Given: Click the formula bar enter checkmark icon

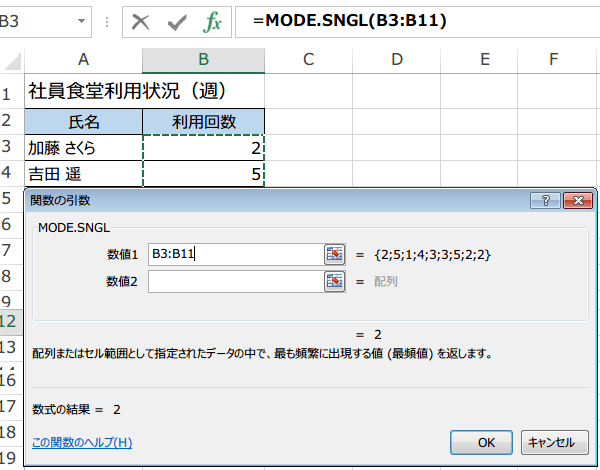Looking at the screenshot, I should (177, 22).
